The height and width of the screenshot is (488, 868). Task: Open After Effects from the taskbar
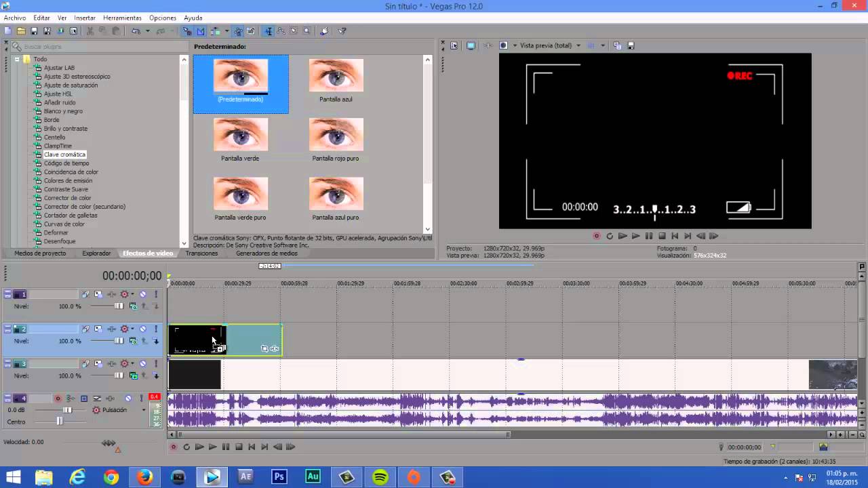click(x=245, y=476)
